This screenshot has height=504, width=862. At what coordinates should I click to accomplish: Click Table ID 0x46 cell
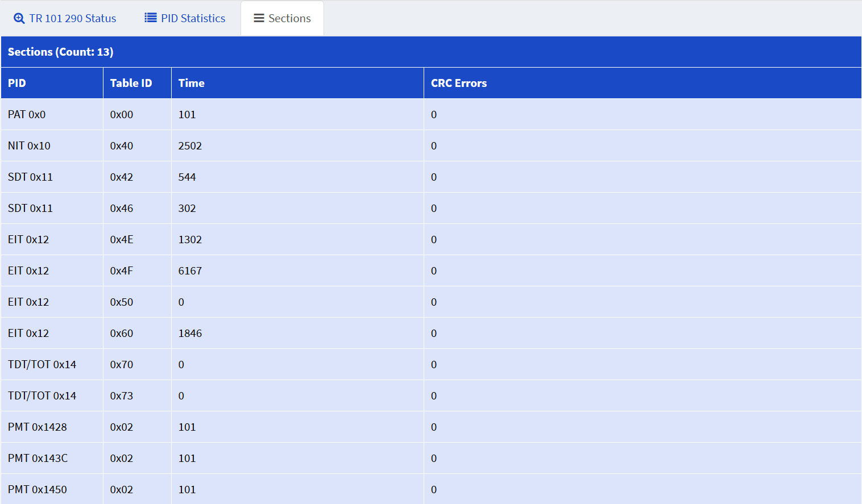[137, 208]
